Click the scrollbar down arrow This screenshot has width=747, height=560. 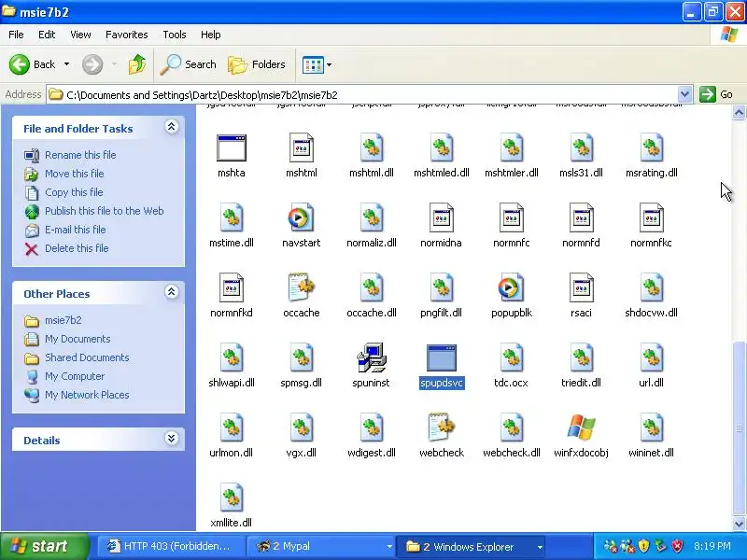click(x=739, y=524)
